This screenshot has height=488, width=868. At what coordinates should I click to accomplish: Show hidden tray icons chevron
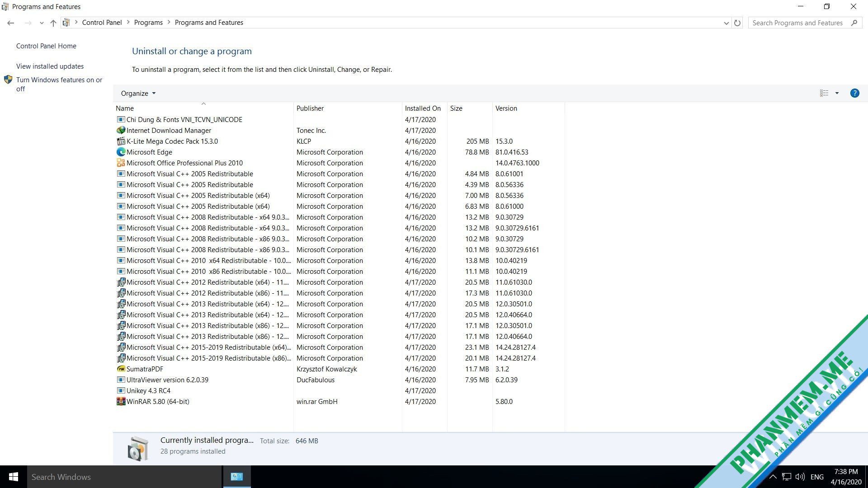(x=773, y=477)
